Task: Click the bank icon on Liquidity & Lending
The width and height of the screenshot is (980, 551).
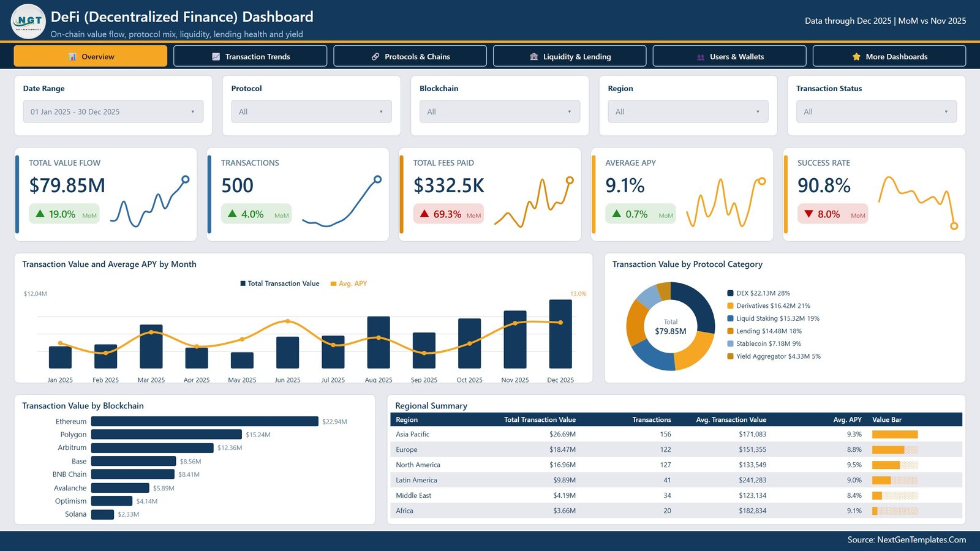Action: (534, 57)
